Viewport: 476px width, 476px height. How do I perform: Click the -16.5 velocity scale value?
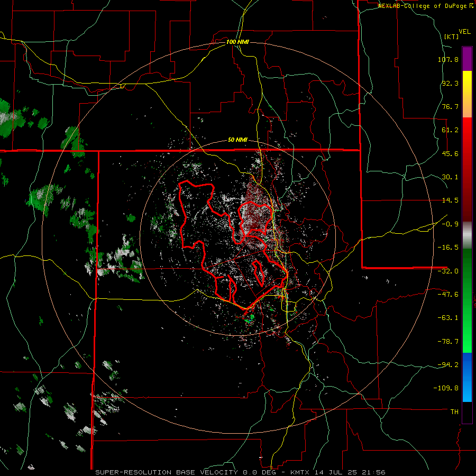coord(448,248)
